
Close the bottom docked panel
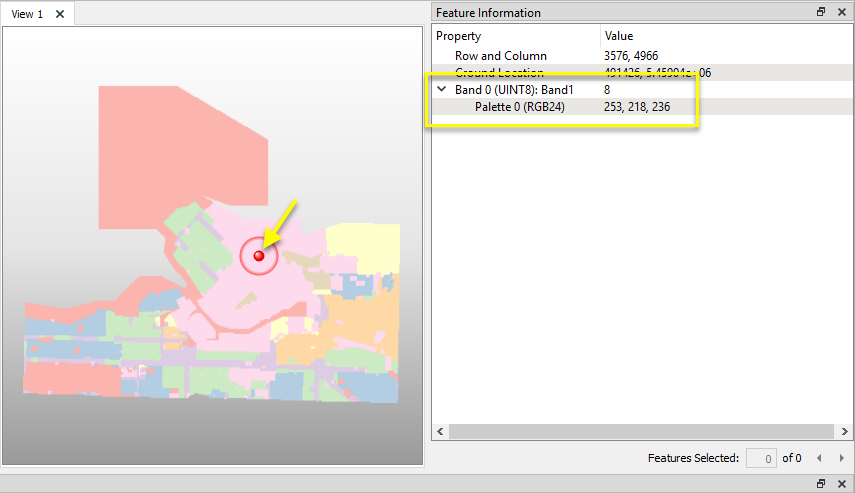coord(840,484)
